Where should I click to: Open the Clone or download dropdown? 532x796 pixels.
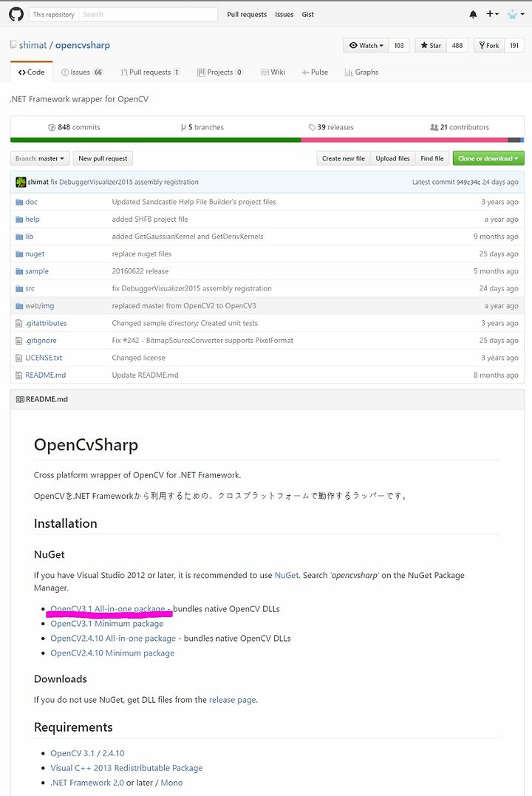coord(488,158)
